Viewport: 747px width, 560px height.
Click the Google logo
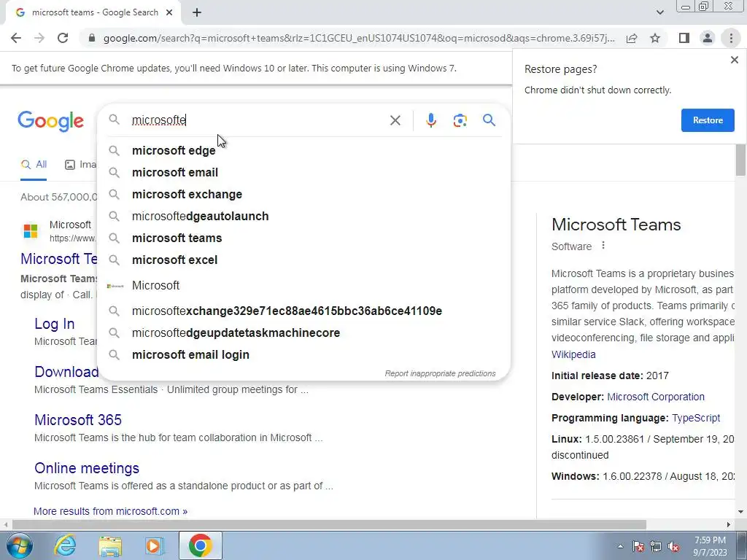click(50, 121)
